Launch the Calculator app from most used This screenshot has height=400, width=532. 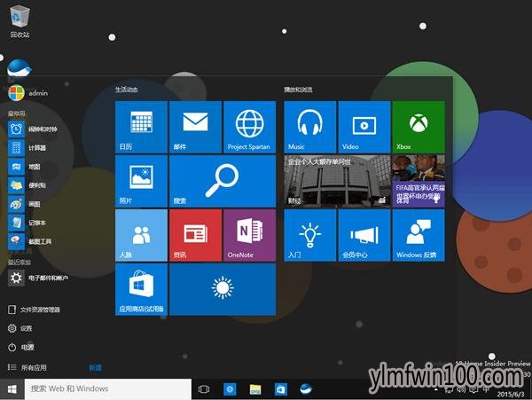[27, 148]
